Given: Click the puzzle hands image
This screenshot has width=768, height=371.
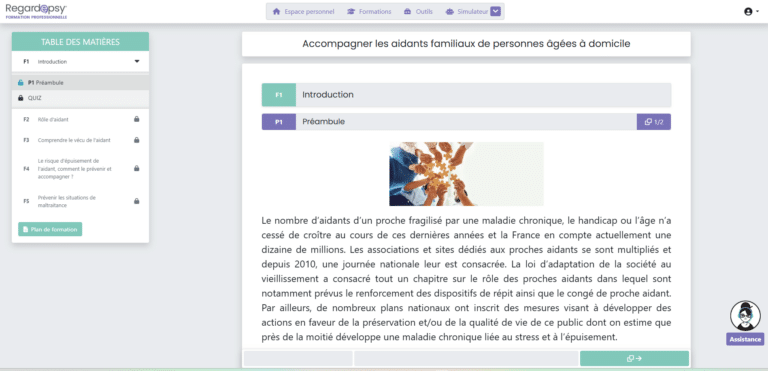Looking at the screenshot, I should click(466, 174).
